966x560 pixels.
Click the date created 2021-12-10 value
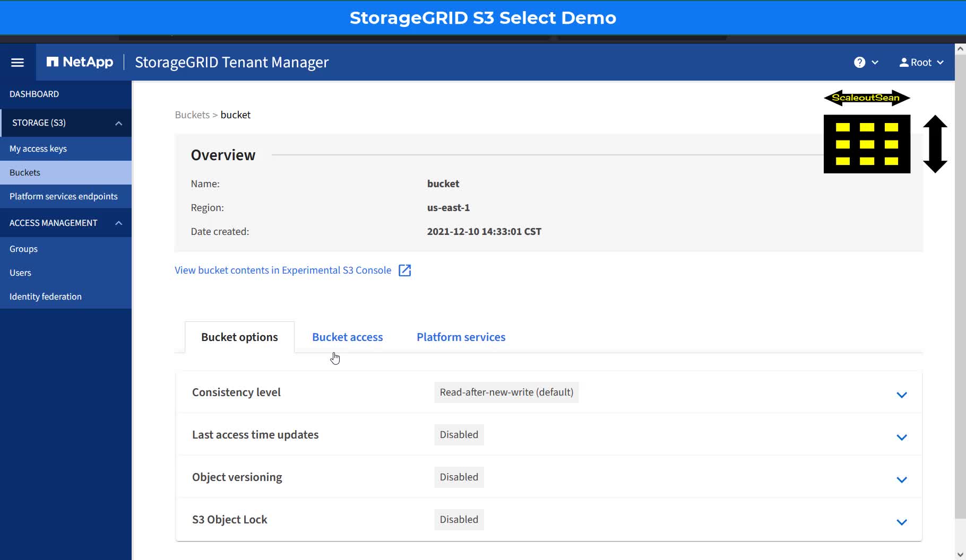484,232
